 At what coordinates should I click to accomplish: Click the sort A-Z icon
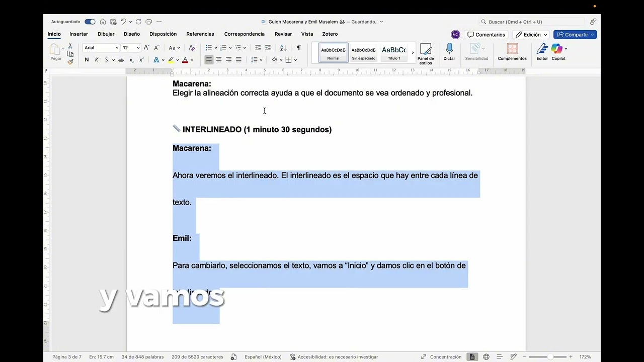283,48
